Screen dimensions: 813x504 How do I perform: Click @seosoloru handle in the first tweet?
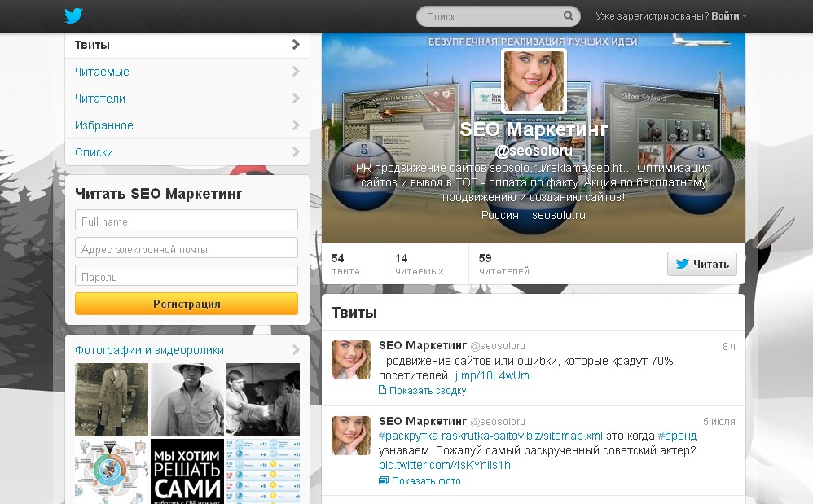(498, 345)
